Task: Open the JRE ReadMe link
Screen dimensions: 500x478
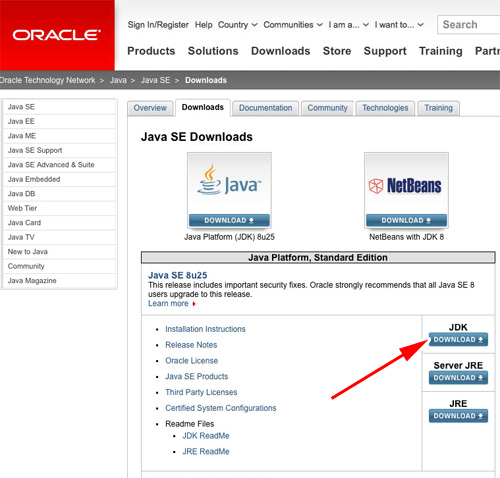Action: pos(206,452)
